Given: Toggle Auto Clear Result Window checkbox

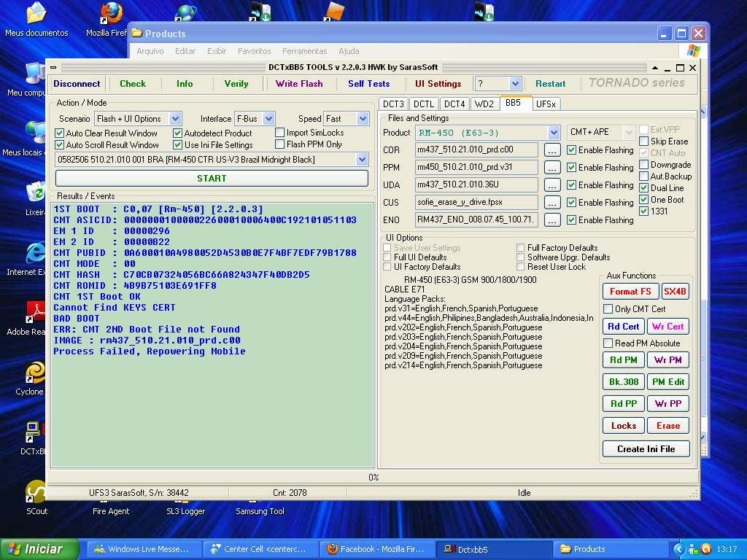Looking at the screenshot, I should [60, 133].
